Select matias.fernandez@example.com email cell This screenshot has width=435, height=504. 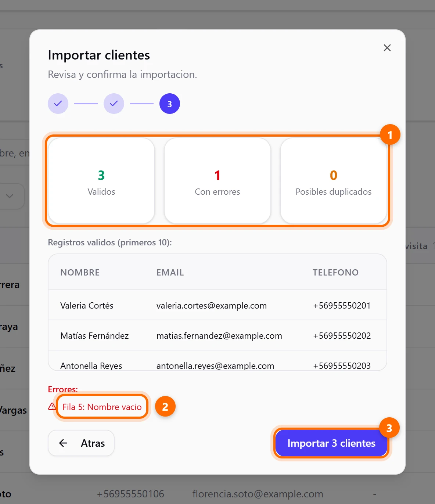(219, 336)
